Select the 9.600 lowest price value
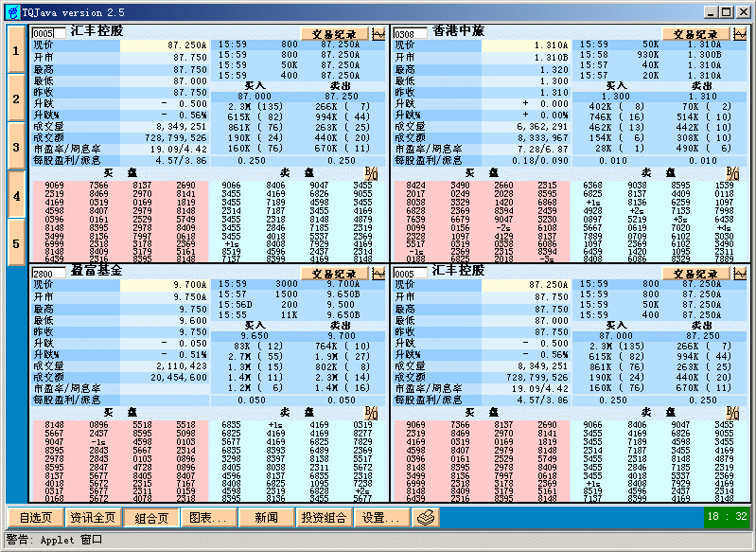 [x=193, y=321]
